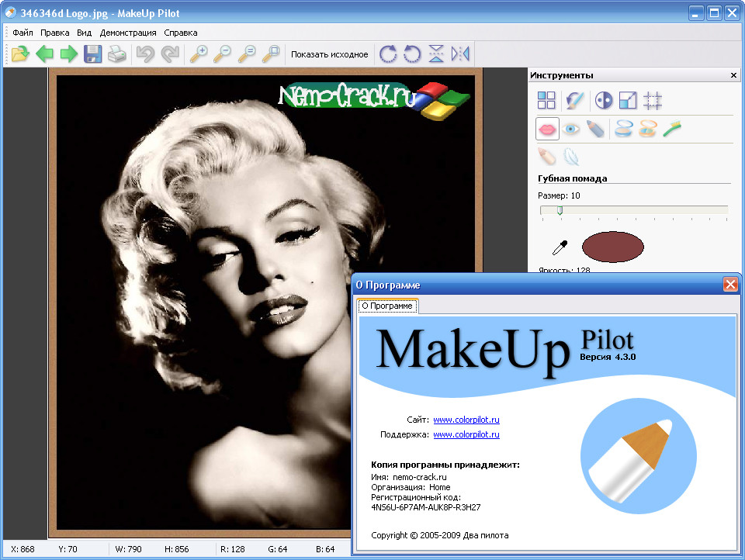Click the Версия 4.3.0 text
The image size is (745, 560).
[608, 358]
